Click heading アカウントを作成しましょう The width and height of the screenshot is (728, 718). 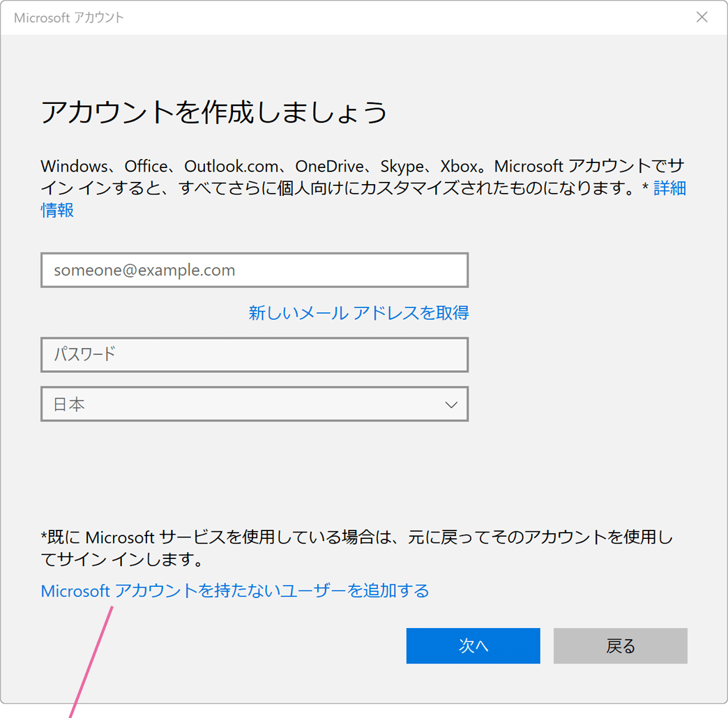click(x=213, y=112)
